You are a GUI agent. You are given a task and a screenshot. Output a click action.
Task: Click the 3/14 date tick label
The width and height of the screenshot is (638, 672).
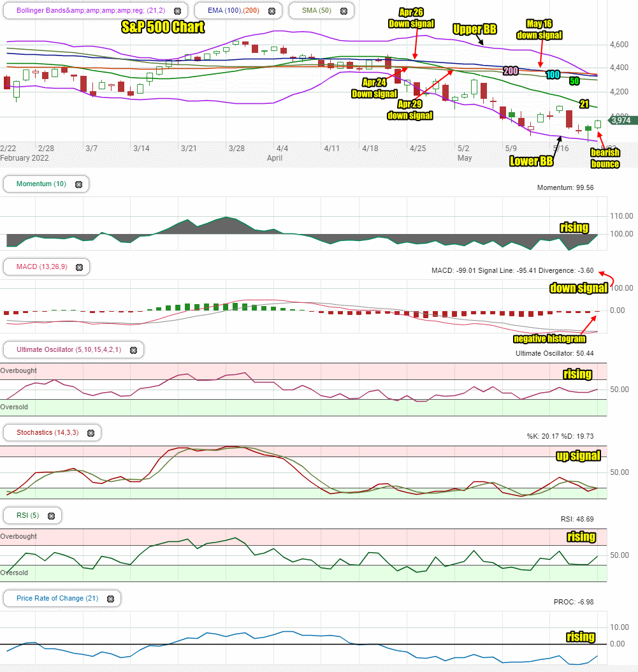pyautogui.click(x=141, y=149)
